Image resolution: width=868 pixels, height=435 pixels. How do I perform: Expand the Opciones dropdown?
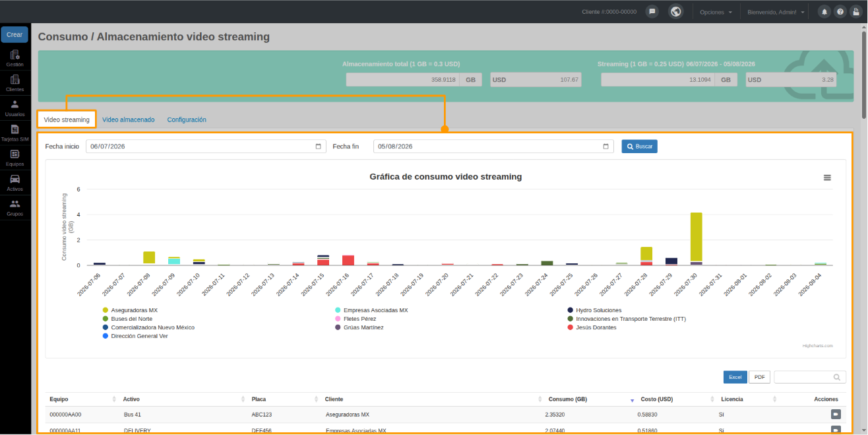[716, 12]
